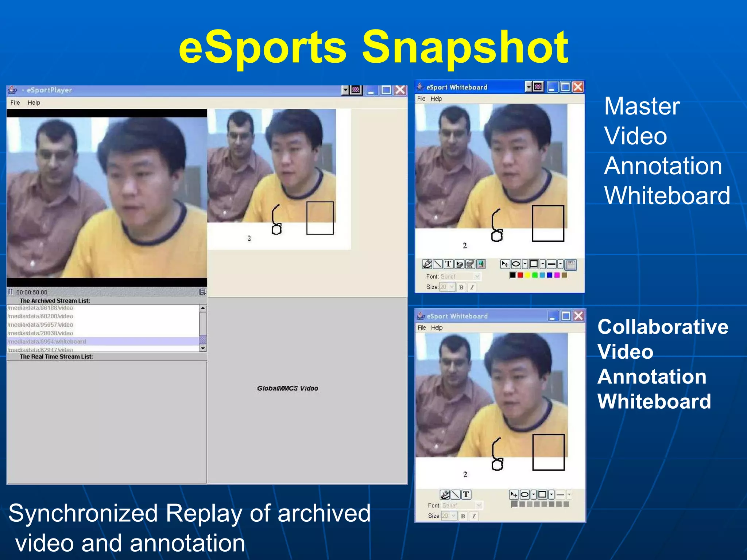The height and width of the screenshot is (560, 747).
Task: Click the image import icon in master whiteboard
Action: click(481, 264)
